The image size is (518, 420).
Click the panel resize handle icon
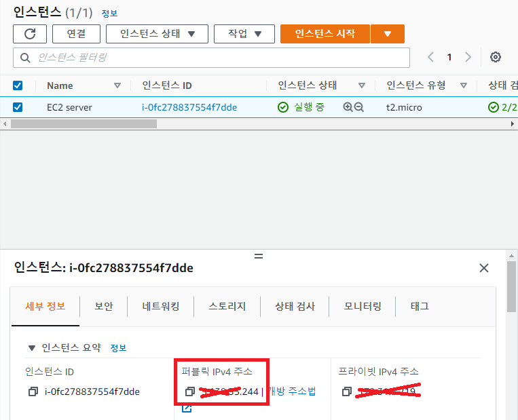point(259,256)
